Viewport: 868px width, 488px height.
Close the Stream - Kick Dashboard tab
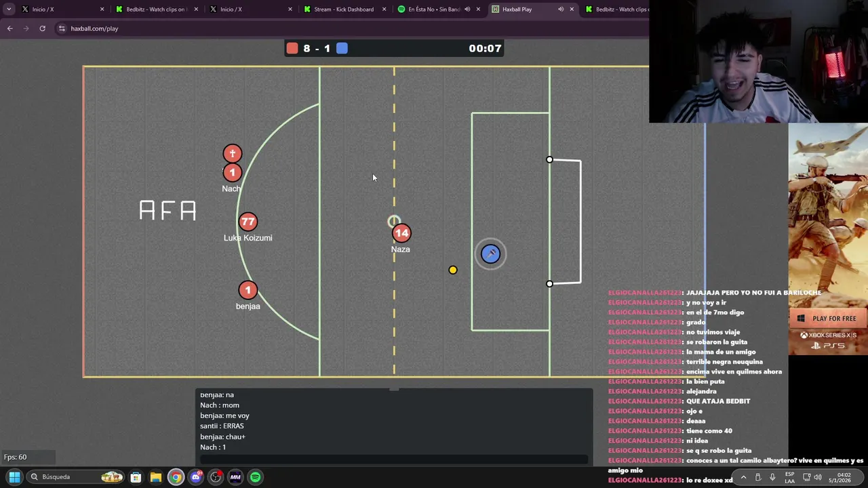tap(384, 9)
